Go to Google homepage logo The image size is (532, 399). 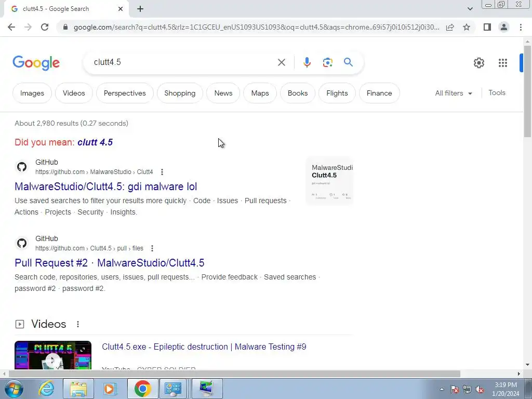[x=36, y=63]
